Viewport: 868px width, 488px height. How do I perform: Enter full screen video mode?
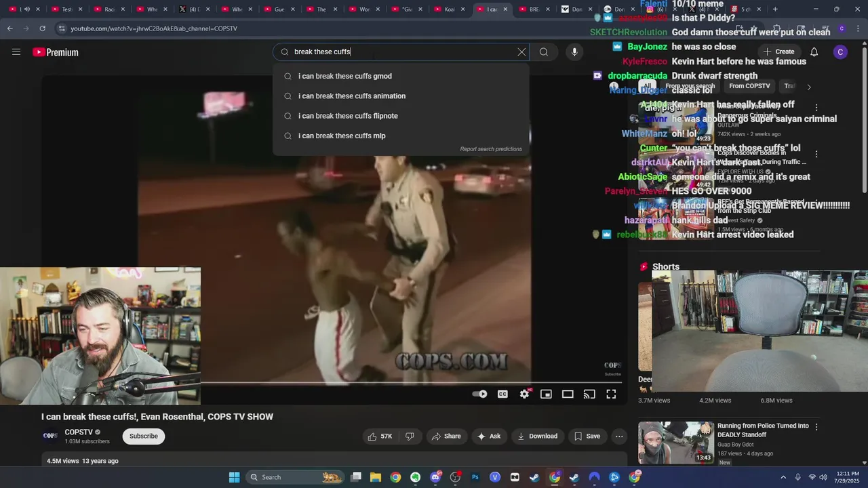pyautogui.click(x=611, y=394)
